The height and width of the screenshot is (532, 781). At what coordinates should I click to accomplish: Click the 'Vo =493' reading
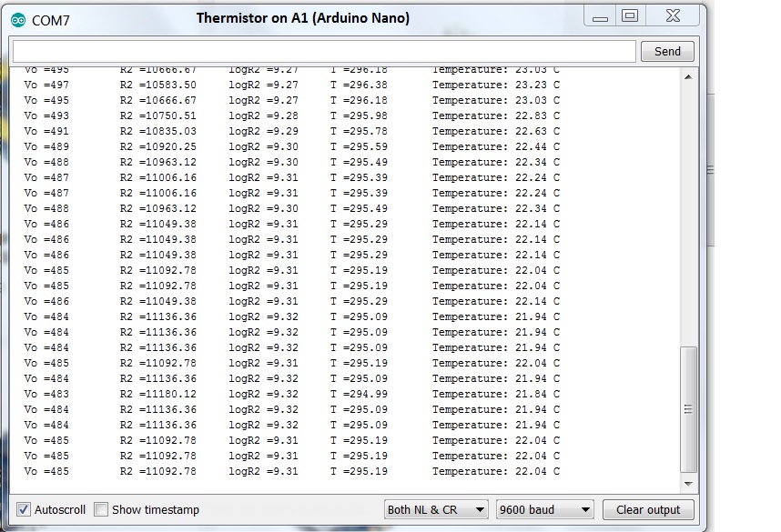click(x=46, y=116)
